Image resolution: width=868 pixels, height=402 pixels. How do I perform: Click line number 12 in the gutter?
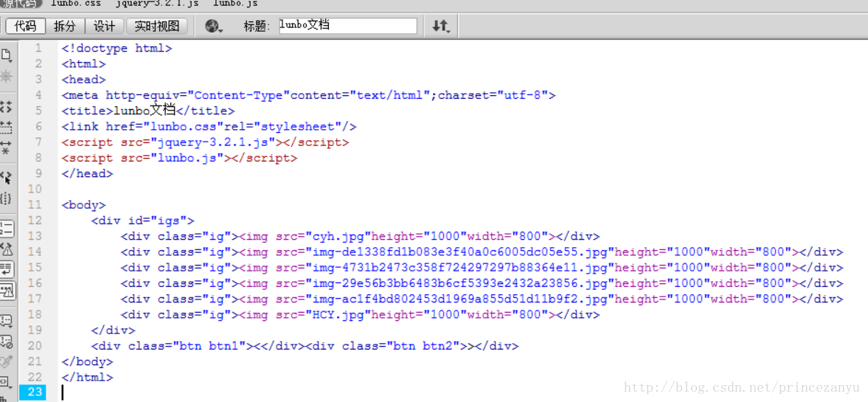35,221
